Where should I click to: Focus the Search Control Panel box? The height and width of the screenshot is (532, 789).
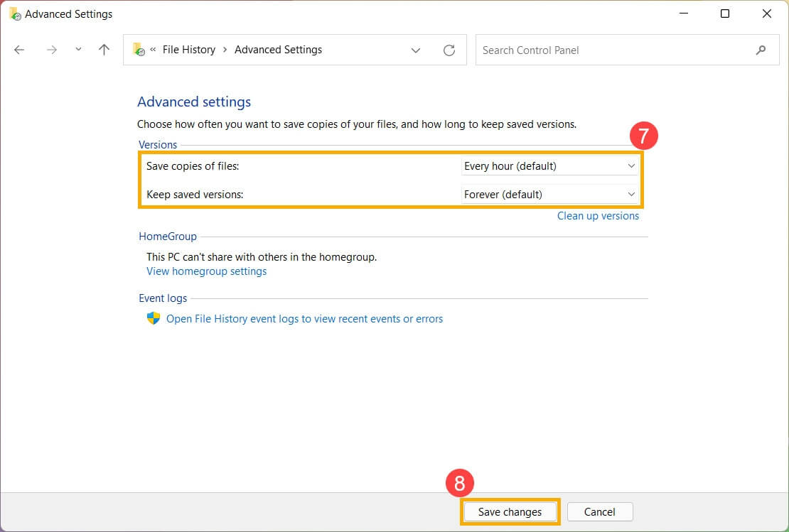[x=611, y=50]
